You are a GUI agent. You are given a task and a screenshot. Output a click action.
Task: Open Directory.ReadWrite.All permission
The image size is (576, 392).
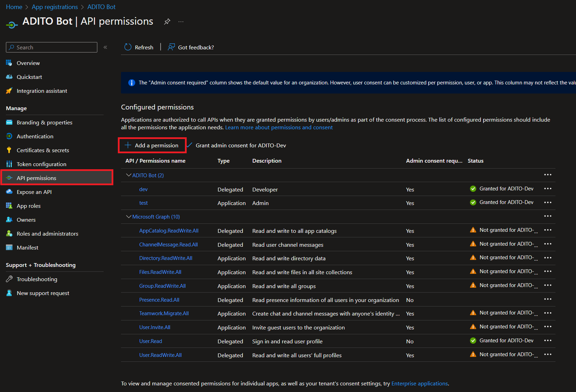click(x=165, y=258)
